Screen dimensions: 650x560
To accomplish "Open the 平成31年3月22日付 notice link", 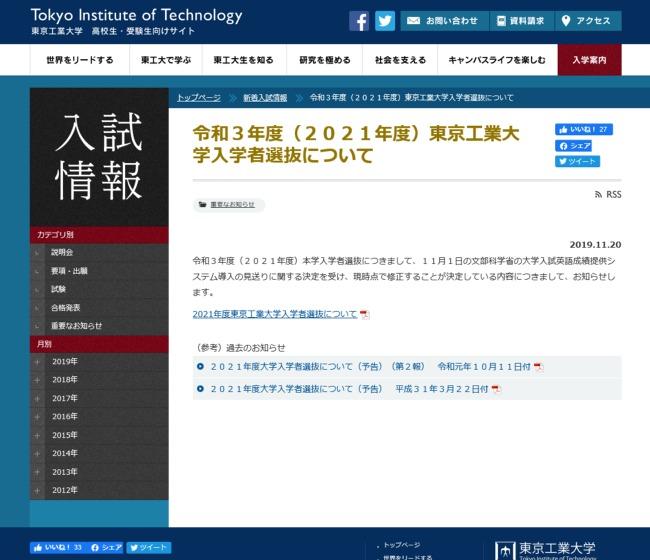I will click(349, 389).
